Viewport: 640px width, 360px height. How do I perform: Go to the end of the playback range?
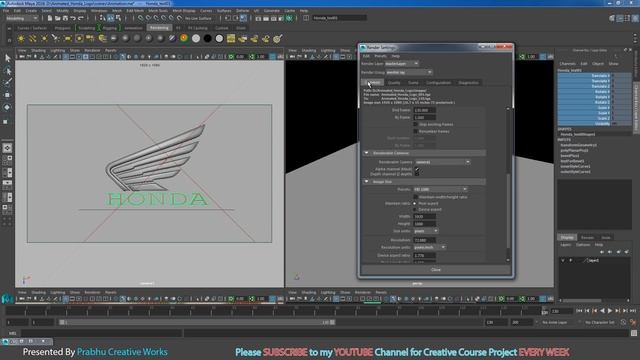point(633,311)
